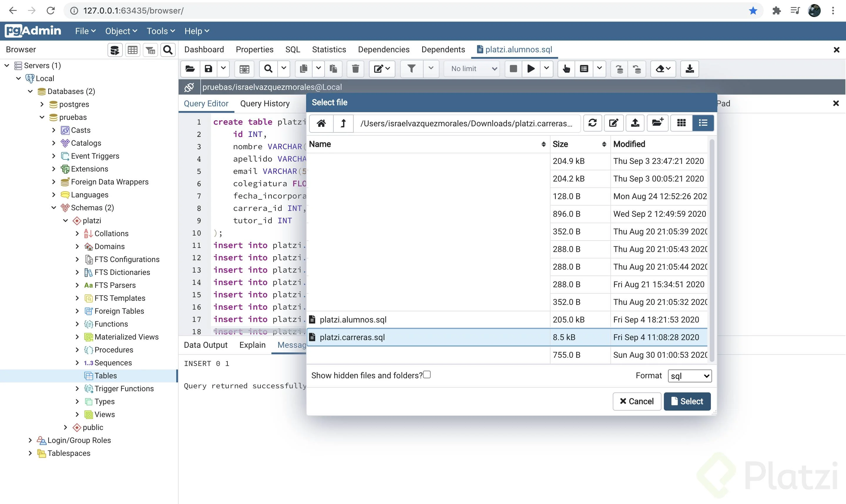The height and width of the screenshot is (504, 846).
Task: Click the upload file icon in dialog
Action: point(635,123)
